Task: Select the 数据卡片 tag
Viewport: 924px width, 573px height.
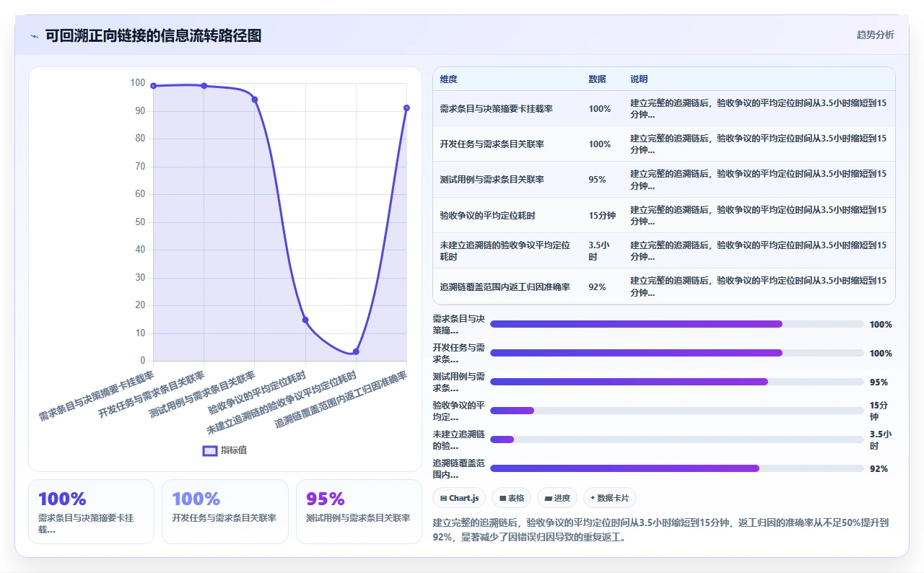Action: point(610,498)
